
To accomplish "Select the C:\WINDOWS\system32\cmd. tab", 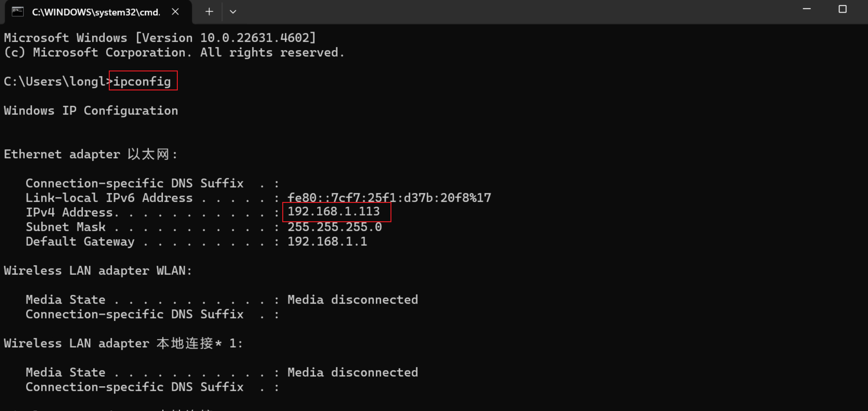I will pos(96,12).
